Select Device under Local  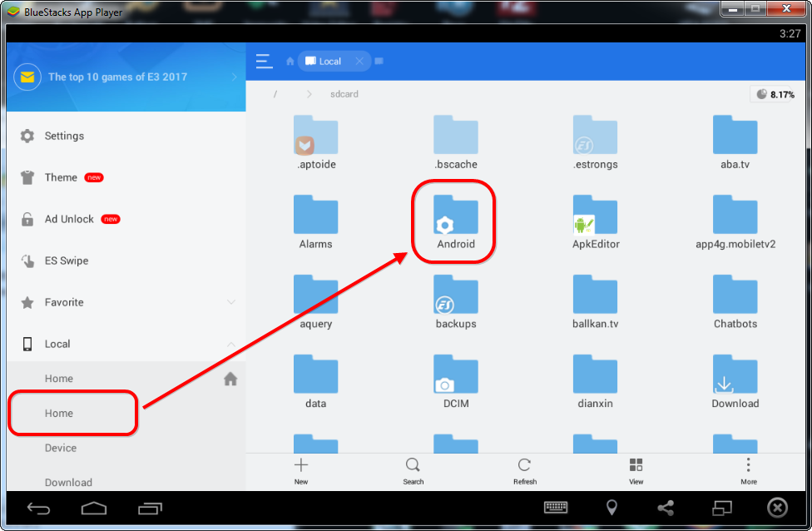tap(61, 448)
